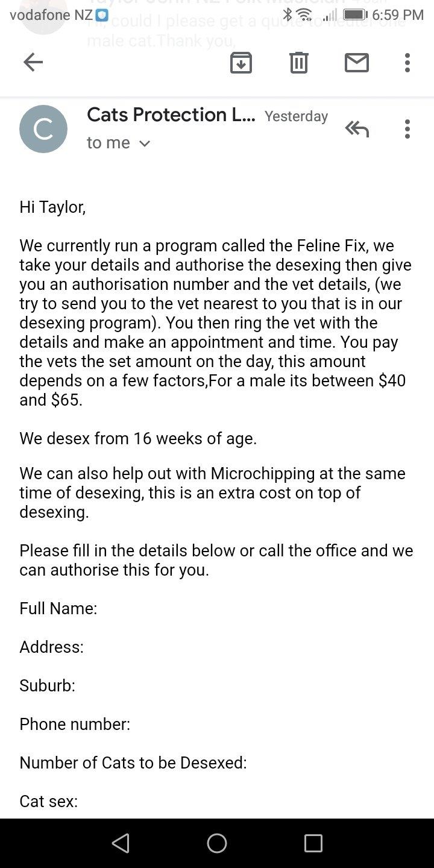Open recent apps square button
The height and width of the screenshot is (868, 434).
(x=313, y=843)
